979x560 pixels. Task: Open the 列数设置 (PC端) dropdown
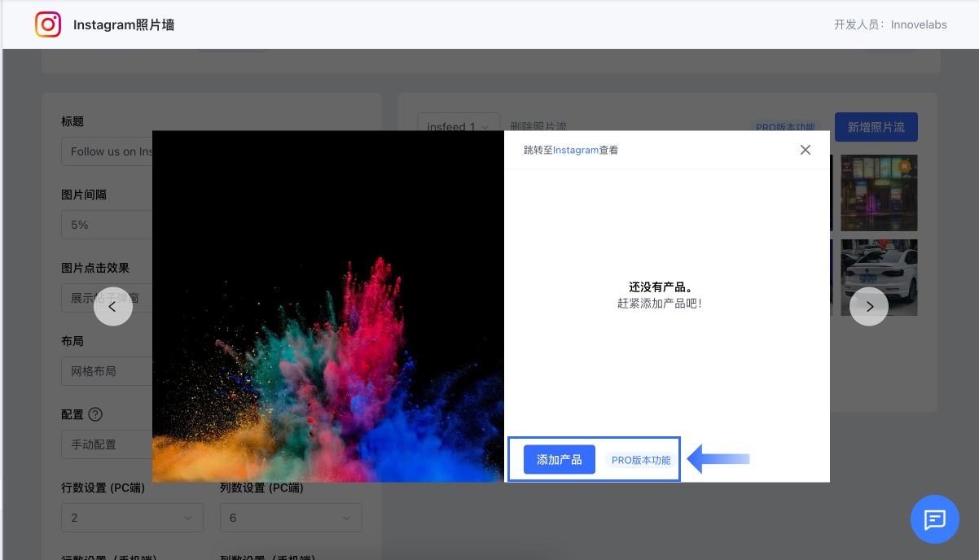[290, 518]
